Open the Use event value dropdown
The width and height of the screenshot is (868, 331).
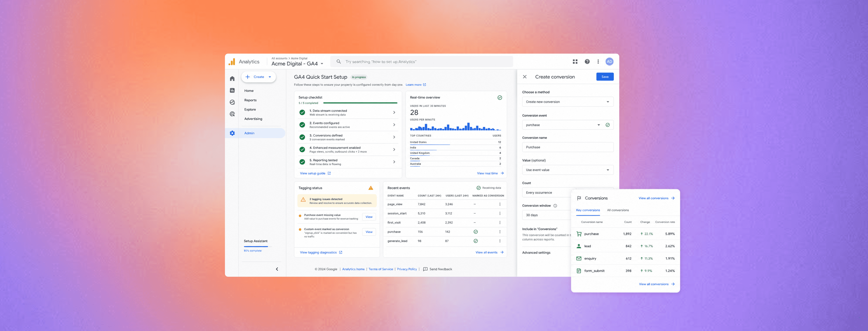coord(567,170)
